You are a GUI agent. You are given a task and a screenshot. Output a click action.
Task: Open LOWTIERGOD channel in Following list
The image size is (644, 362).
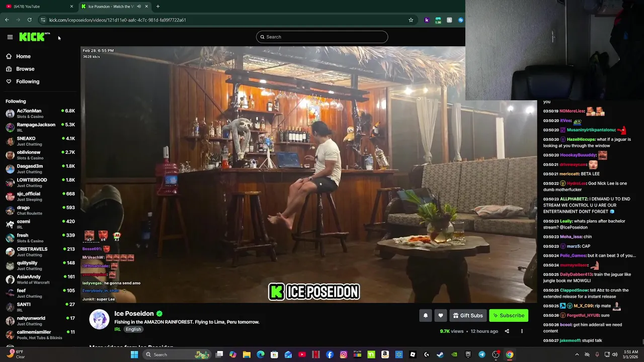click(40, 183)
